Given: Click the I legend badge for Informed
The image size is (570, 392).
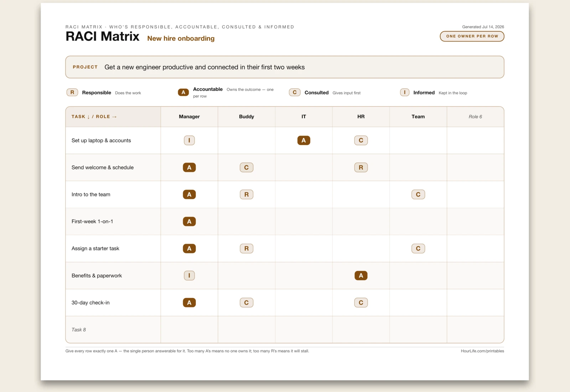Looking at the screenshot, I should coord(405,92).
